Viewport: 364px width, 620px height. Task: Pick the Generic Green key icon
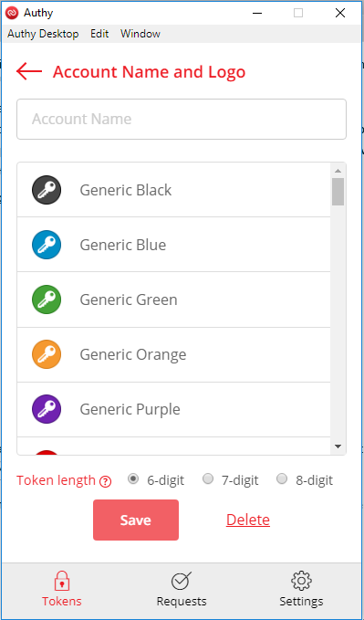(x=47, y=299)
